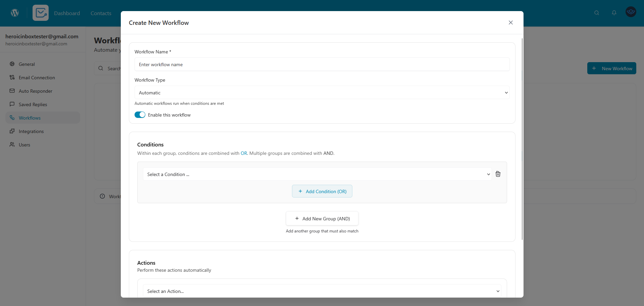Expand the Select a Condition dropdown

[x=317, y=174]
